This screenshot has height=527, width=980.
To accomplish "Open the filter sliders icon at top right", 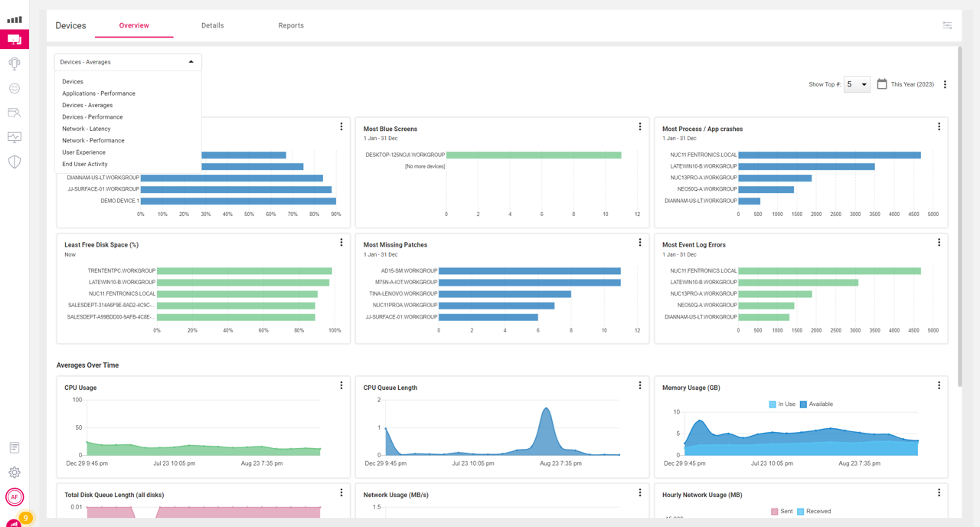I will coord(947,25).
